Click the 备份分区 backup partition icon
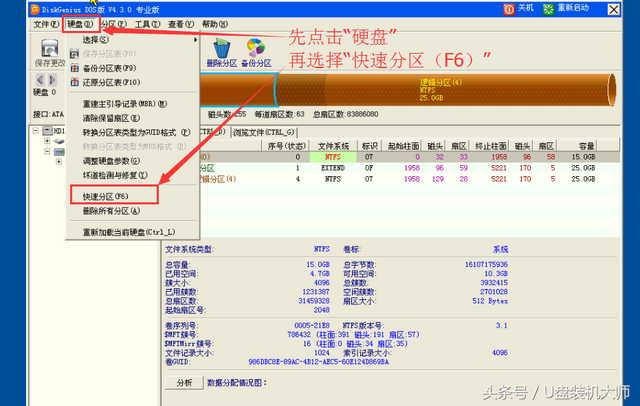Viewport: 640px width, 406px height. [256, 48]
